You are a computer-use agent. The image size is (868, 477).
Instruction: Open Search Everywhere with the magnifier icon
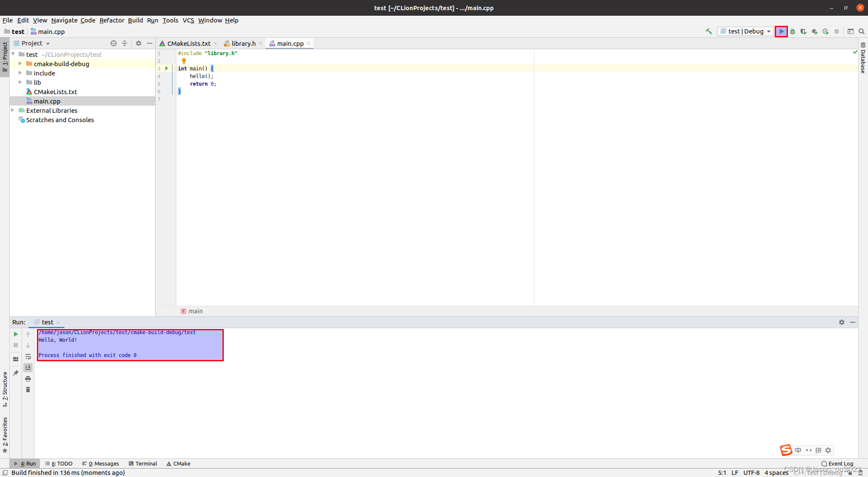coord(862,31)
